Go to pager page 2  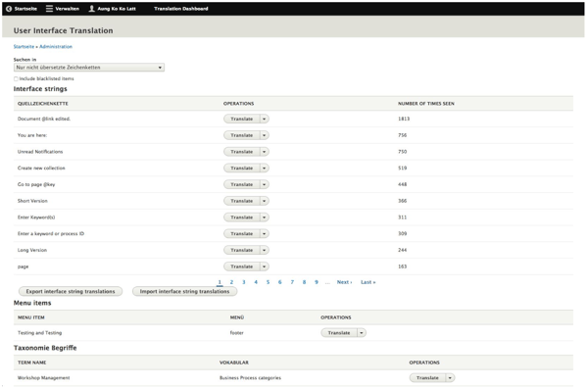(231, 282)
